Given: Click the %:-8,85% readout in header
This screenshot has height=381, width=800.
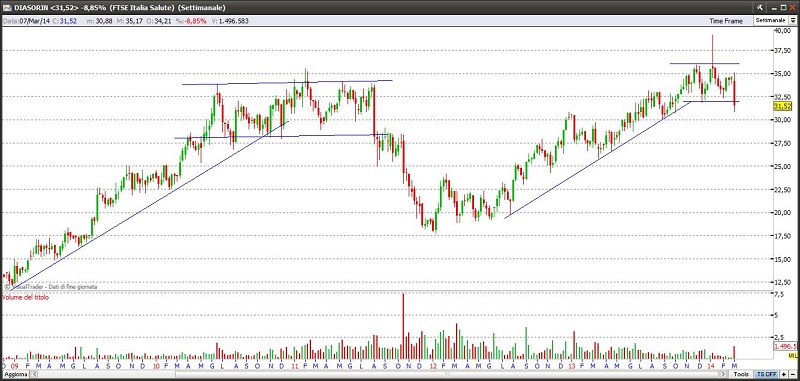Looking at the screenshot, I should tap(190, 21).
